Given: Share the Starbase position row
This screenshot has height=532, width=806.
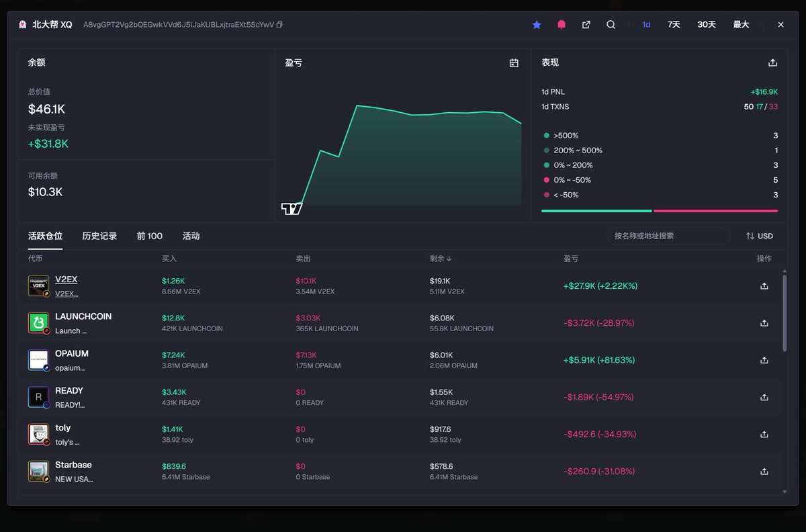Looking at the screenshot, I should pos(764,471).
